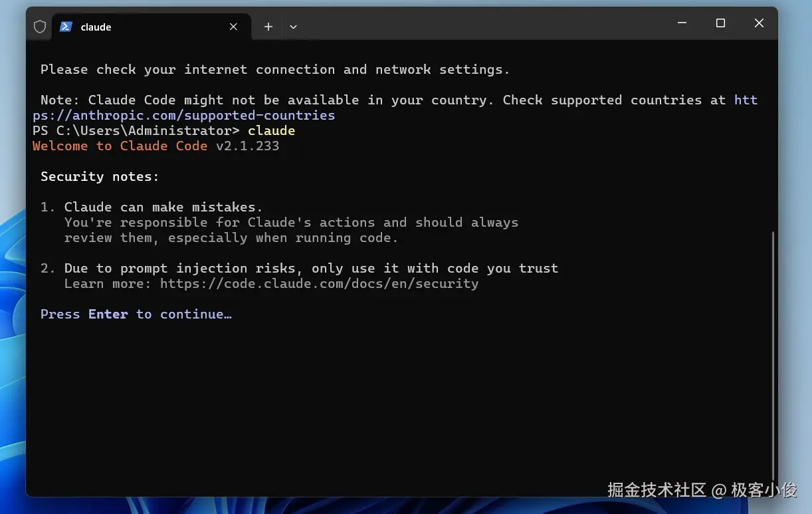The height and width of the screenshot is (514, 812).
Task: Click the "review them, especially when running code." line
Action: (x=231, y=237)
